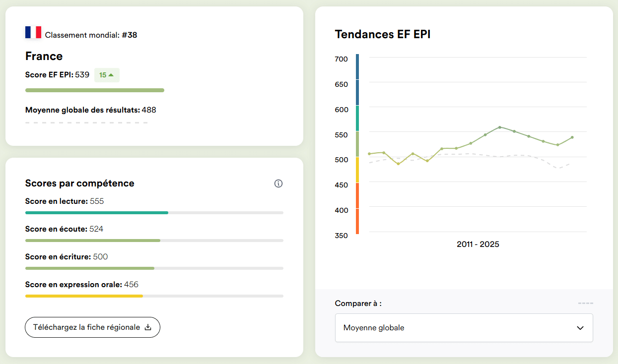Click the "Score en écriture: 500" label
Screen dimensions: 618x364
point(67,257)
